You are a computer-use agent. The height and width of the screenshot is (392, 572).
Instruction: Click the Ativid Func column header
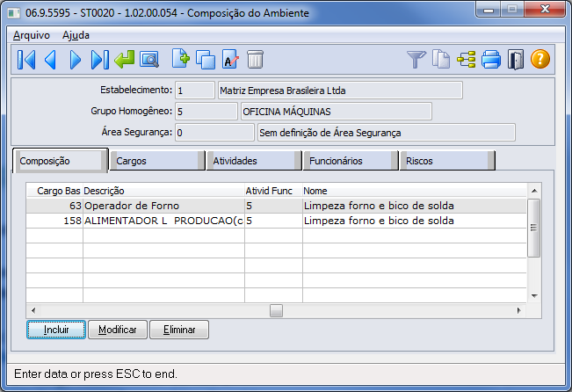[x=273, y=191]
